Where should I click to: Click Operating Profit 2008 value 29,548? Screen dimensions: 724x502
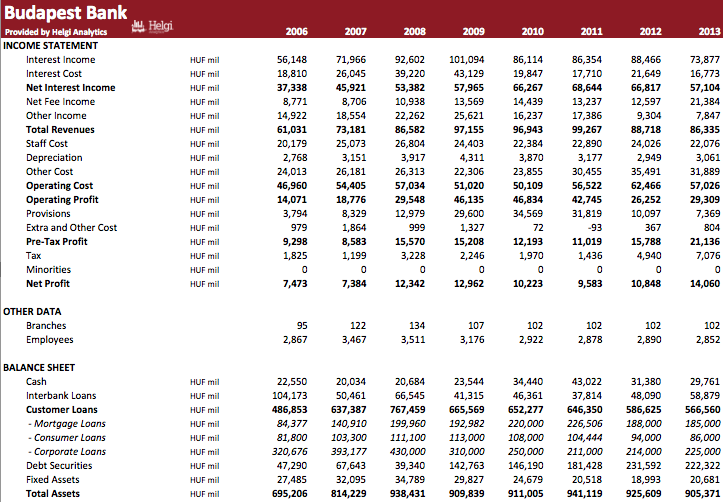coord(410,200)
